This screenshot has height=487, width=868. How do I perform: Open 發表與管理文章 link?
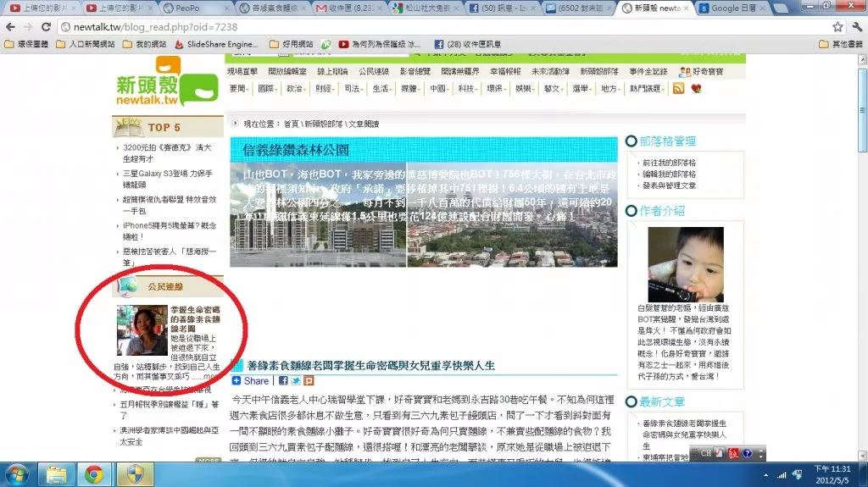point(669,185)
